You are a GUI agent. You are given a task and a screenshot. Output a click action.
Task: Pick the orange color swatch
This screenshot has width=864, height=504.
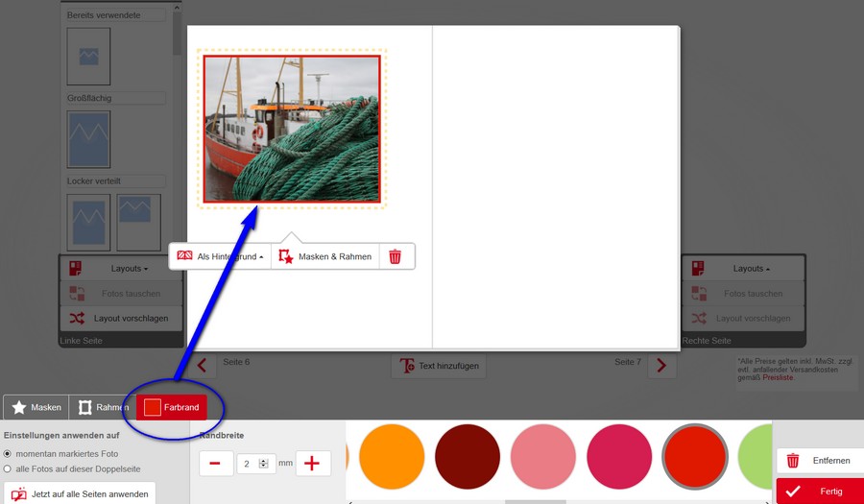(x=392, y=456)
